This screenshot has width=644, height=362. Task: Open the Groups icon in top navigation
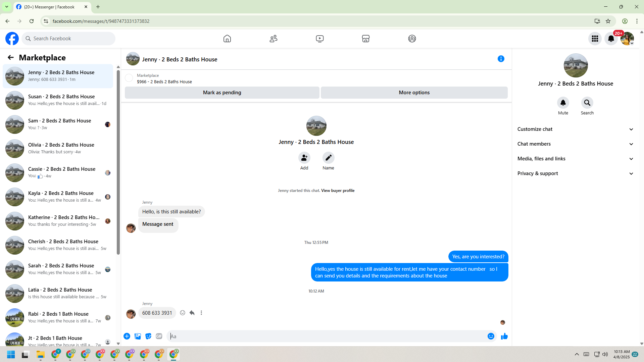(x=412, y=39)
